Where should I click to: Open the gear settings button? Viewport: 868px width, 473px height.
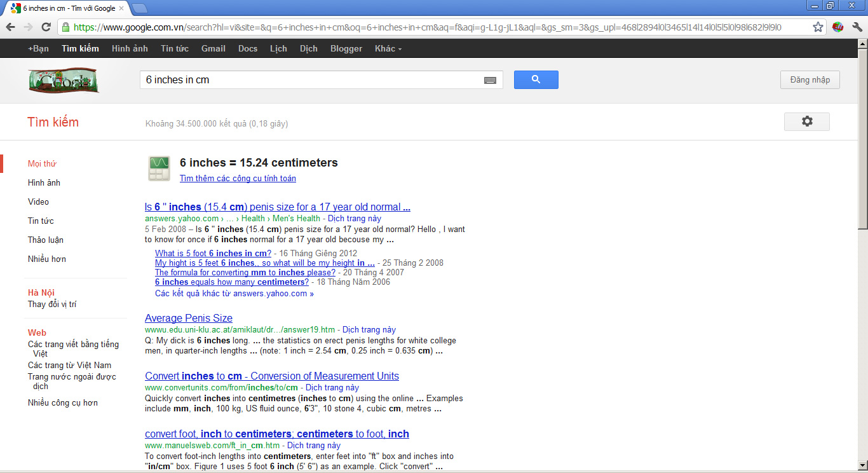pyautogui.click(x=806, y=121)
